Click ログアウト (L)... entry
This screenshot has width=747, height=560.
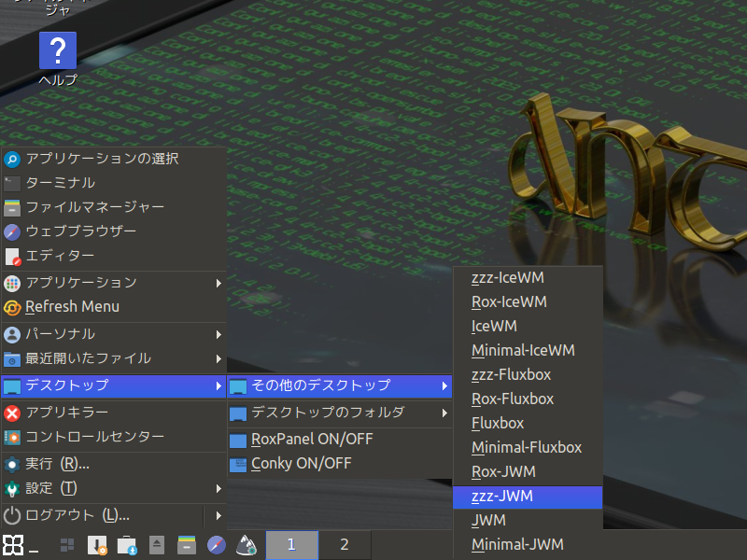[x=103, y=515]
